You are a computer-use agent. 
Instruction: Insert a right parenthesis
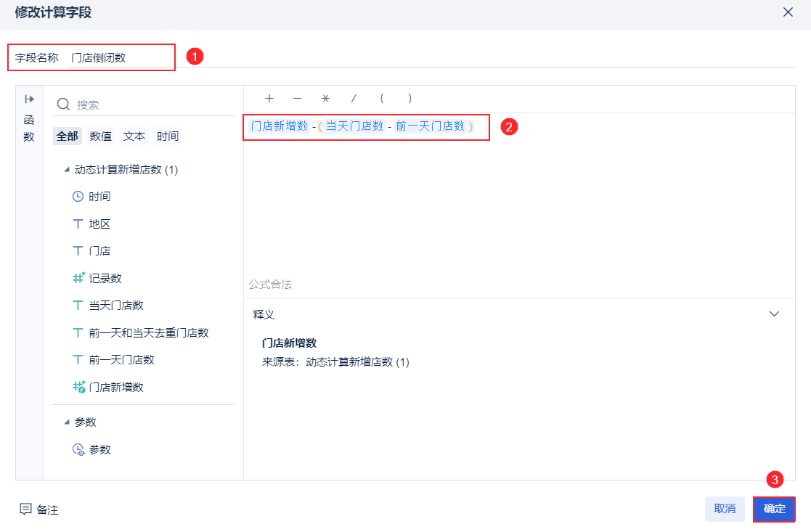(410, 99)
